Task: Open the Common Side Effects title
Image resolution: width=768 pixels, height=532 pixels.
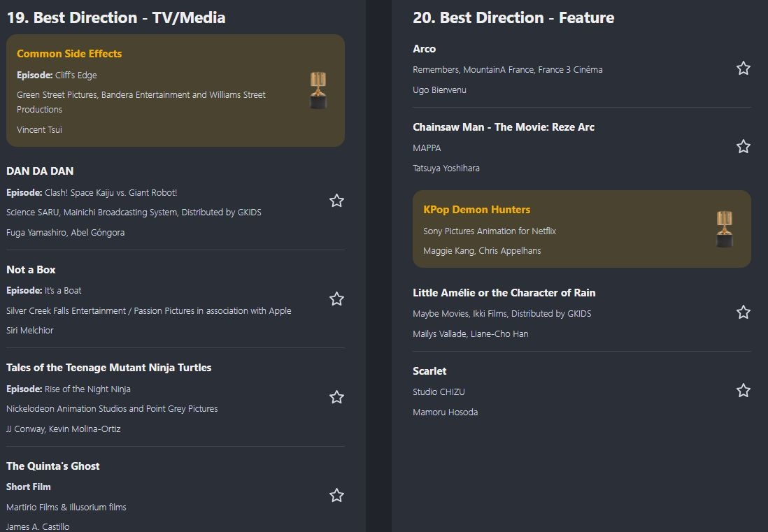Action: coord(69,54)
